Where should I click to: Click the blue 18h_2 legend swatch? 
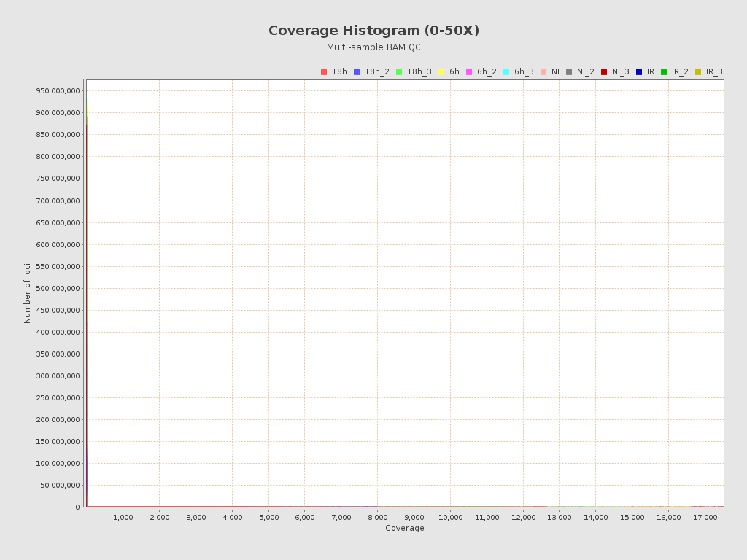(x=357, y=72)
